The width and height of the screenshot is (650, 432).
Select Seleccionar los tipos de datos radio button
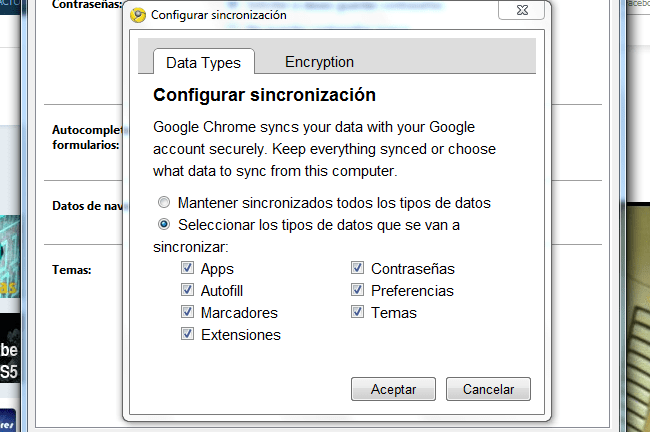tap(164, 224)
